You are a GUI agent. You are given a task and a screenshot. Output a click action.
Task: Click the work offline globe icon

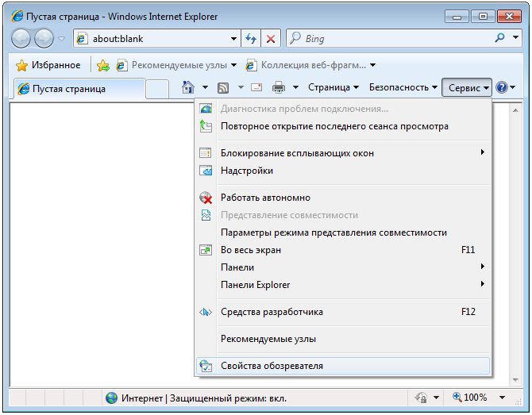[206, 198]
